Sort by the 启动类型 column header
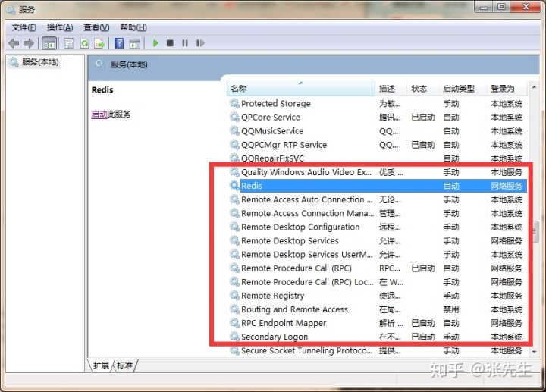This screenshot has width=546, height=392. click(462, 89)
